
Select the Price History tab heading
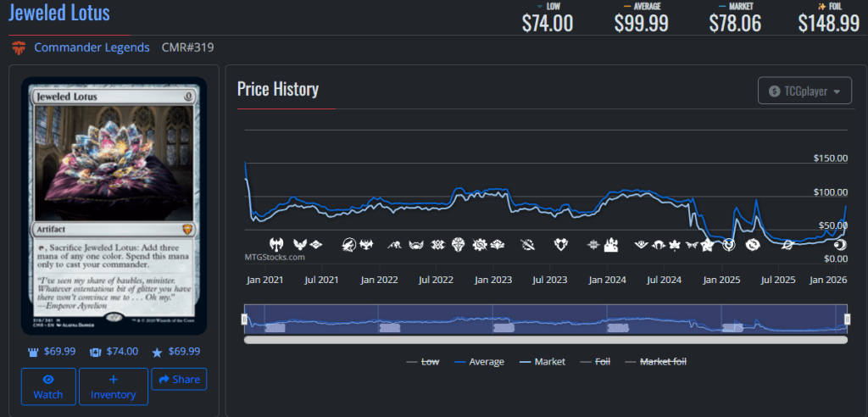pos(277,89)
